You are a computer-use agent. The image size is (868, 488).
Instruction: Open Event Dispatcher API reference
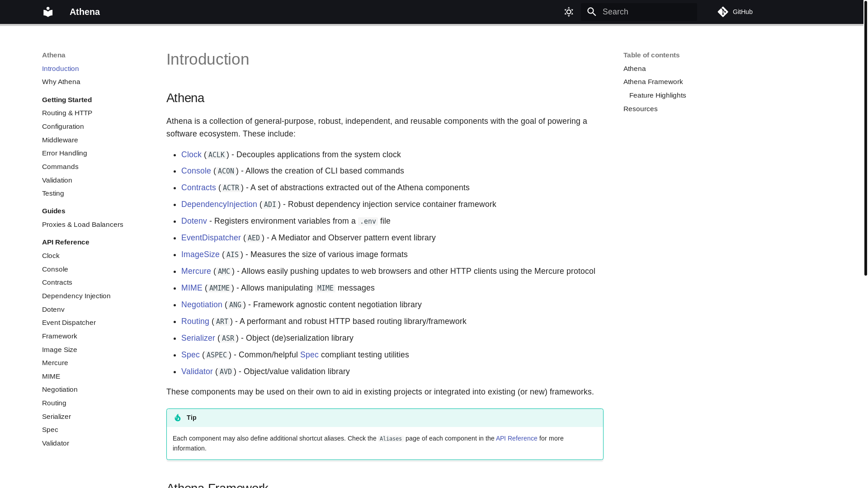69,323
